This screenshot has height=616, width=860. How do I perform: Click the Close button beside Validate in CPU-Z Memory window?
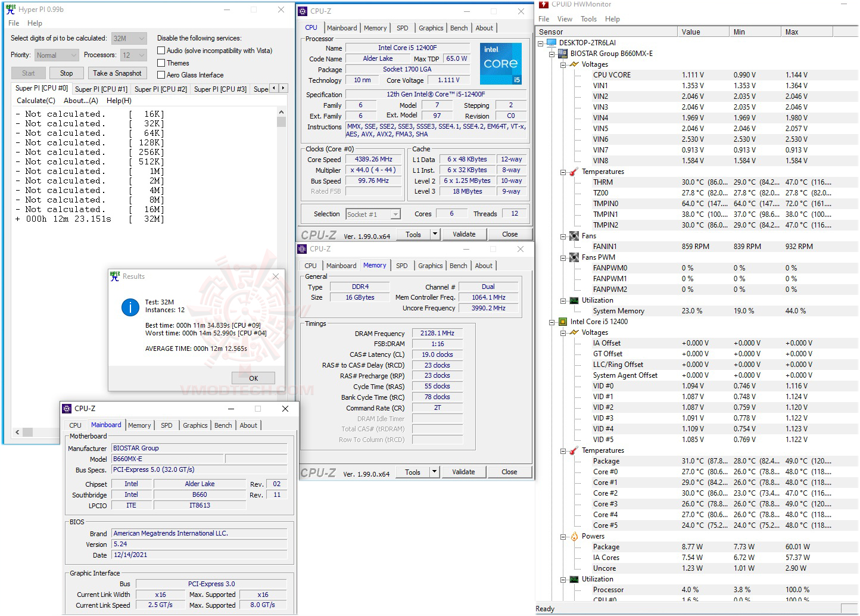(509, 472)
